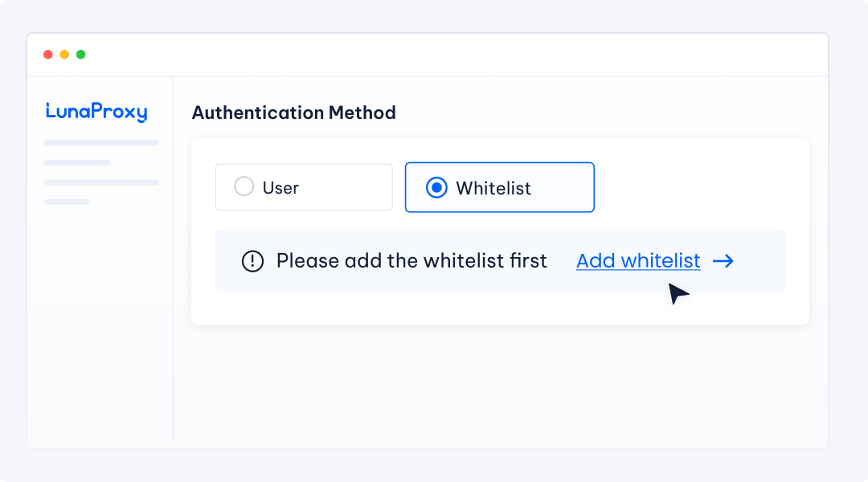Choose the User option label
The height and width of the screenshot is (482, 868).
pos(280,188)
